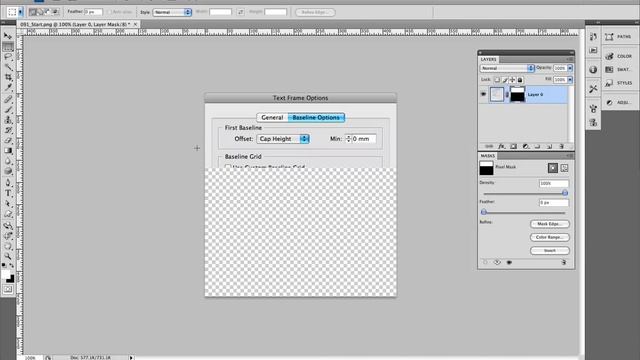Viewport: 640px width, 360px height.
Task: Open the Style dropdown in options bar
Action: [172, 12]
